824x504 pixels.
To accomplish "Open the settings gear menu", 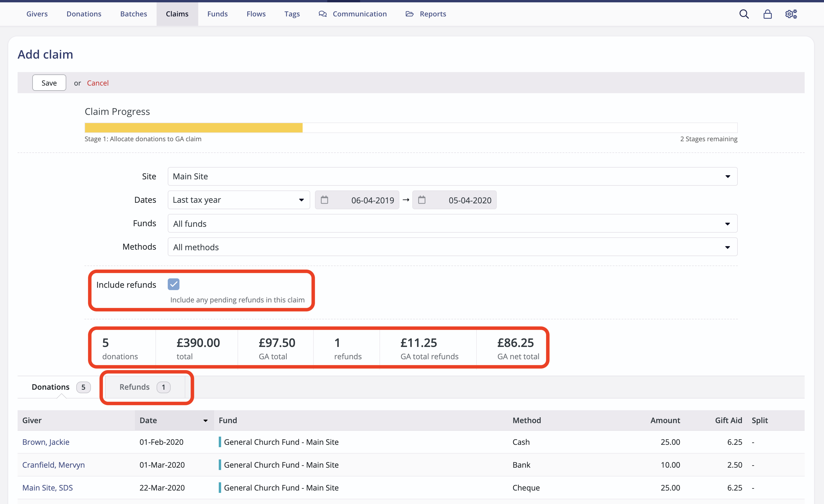I will tap(791, 14).
